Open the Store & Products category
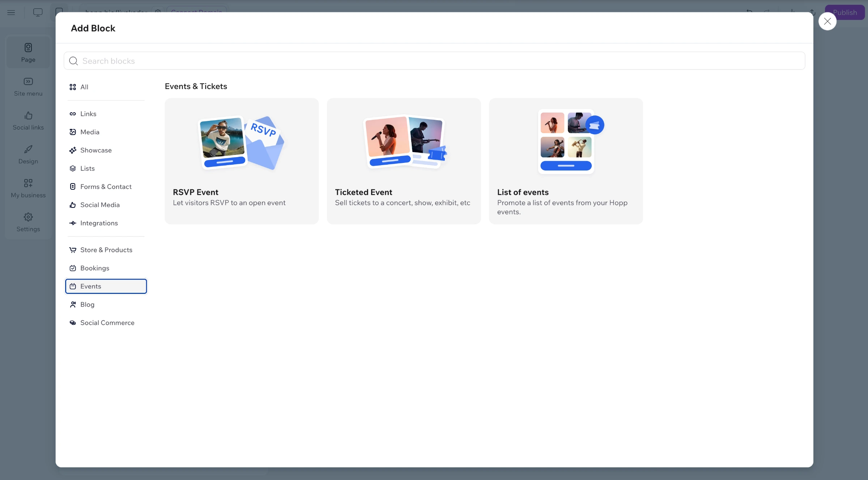Image resolution: width=868 pixels, height=480 pixels. point(106,250)
